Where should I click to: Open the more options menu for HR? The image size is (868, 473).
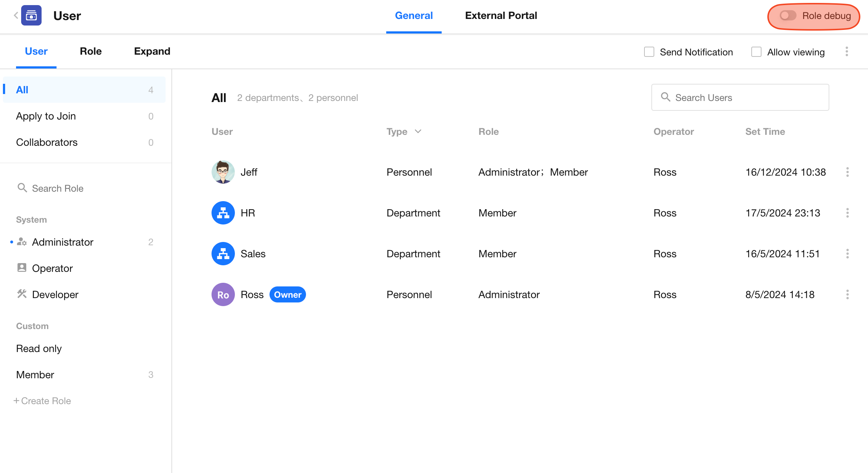point(847,213)
